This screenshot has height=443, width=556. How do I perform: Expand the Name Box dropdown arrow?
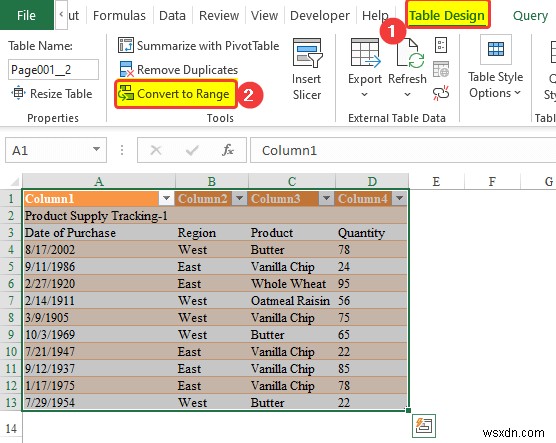point(96,150)
